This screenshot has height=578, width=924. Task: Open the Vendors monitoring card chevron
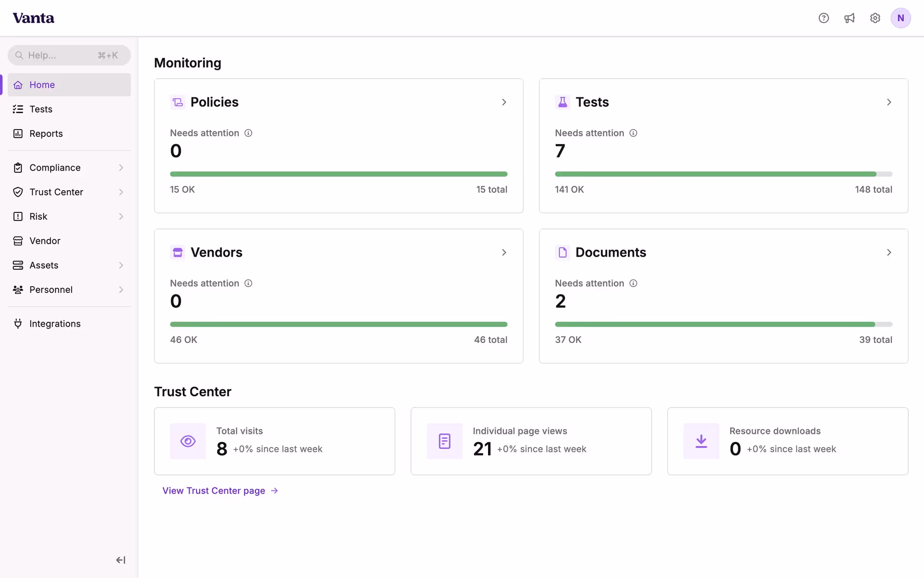click(x=504, y=252)
